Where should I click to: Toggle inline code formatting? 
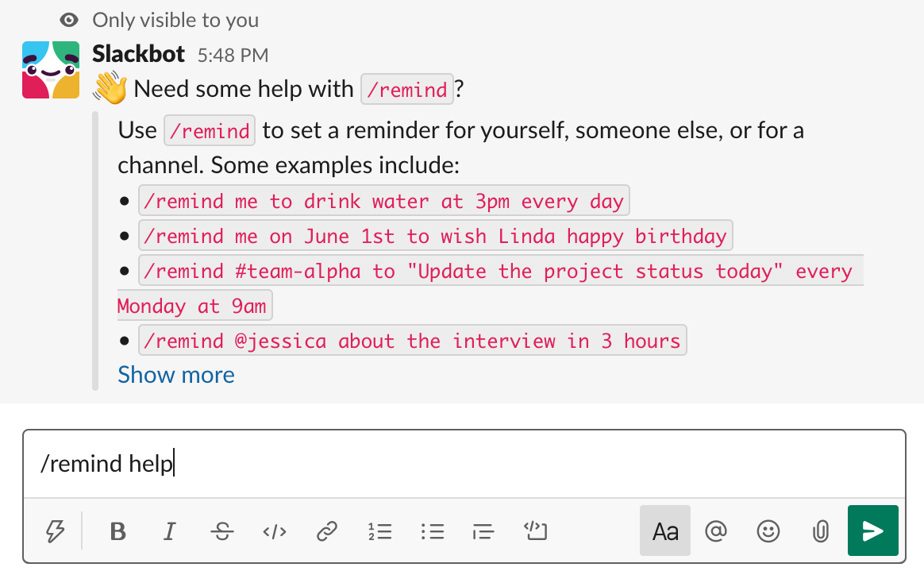274,531
